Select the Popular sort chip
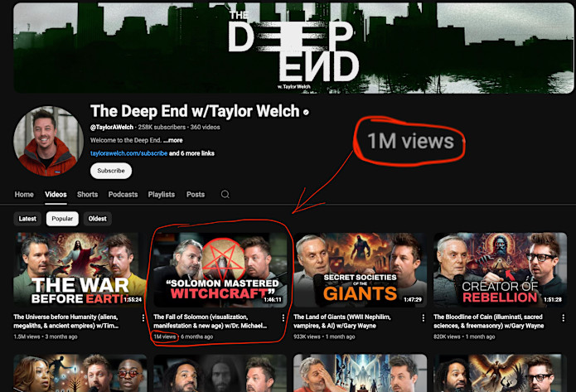 62,219
